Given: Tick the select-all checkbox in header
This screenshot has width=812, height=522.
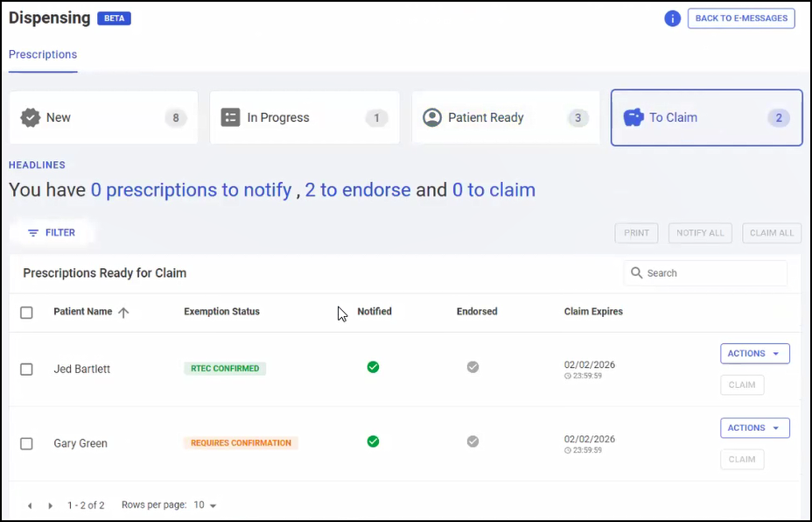Looking at the screenshot, I should [26, 313].
